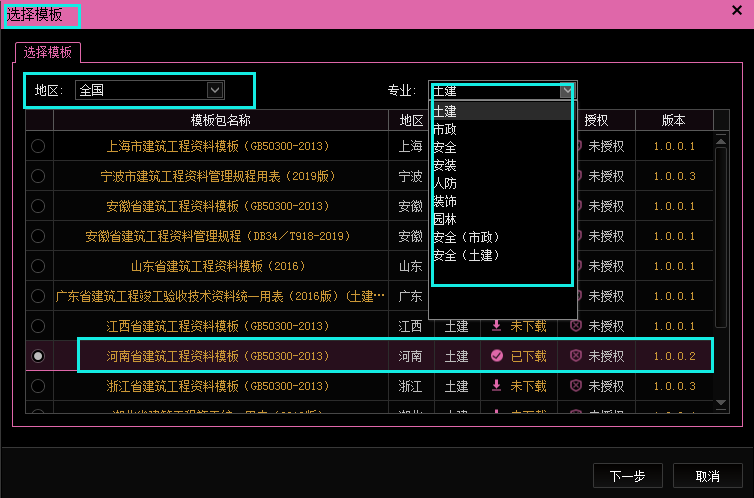
Task: Switch to the 选择模板 tab
Action: (48, 52)
